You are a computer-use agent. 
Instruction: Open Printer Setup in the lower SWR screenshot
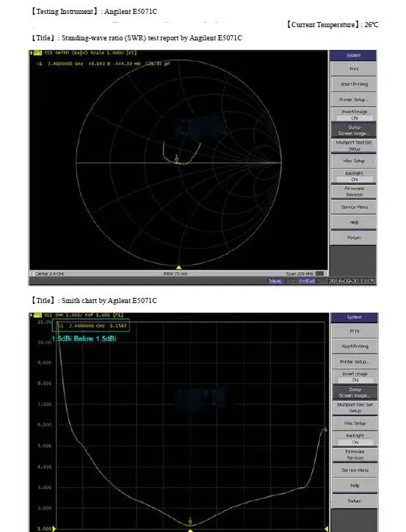pos(355,362)
